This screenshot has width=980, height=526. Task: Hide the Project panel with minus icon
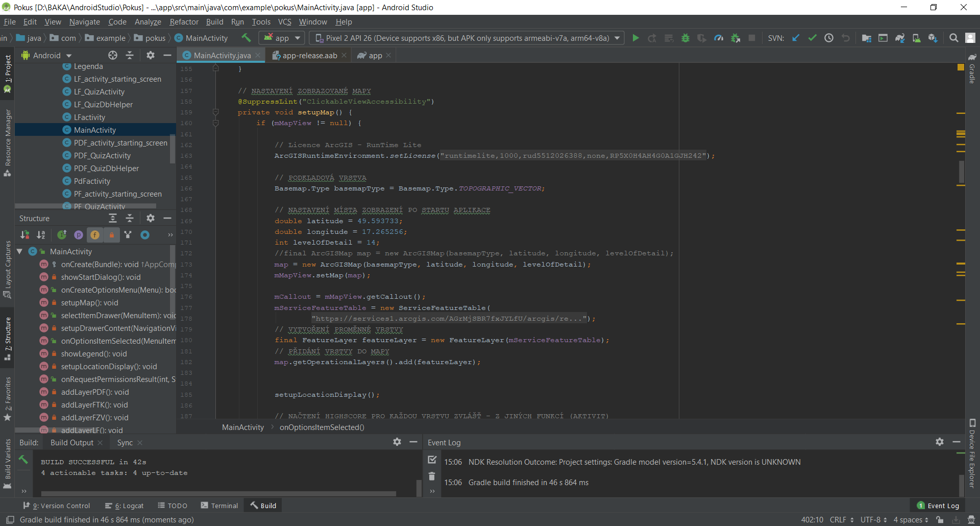pos(167,55)
